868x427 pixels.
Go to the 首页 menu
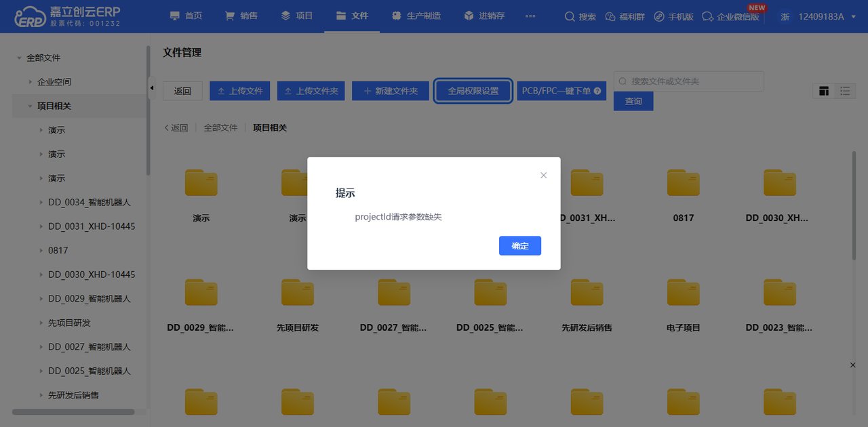point(186,16)
